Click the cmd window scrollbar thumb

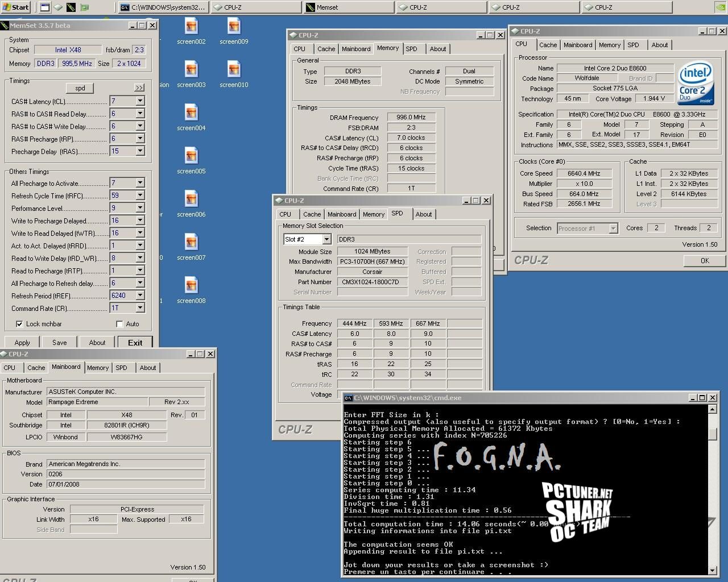pos(713,434)
